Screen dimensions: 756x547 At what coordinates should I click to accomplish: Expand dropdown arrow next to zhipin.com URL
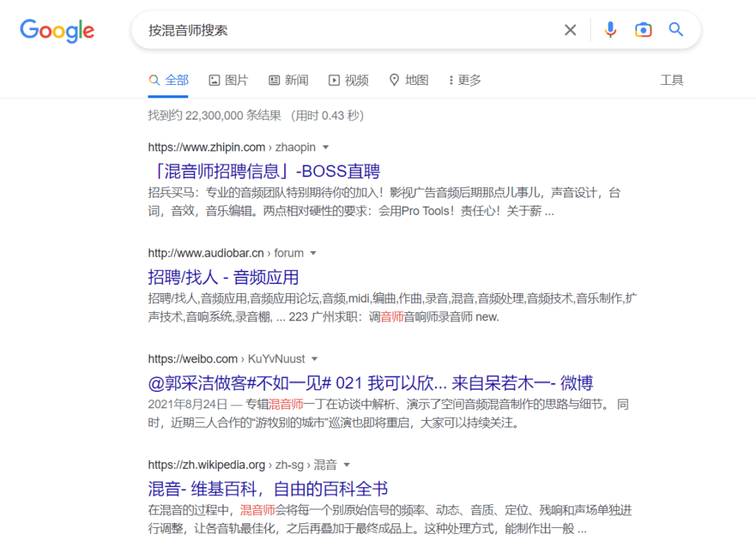pyautogui.click(x=326, y=148)
